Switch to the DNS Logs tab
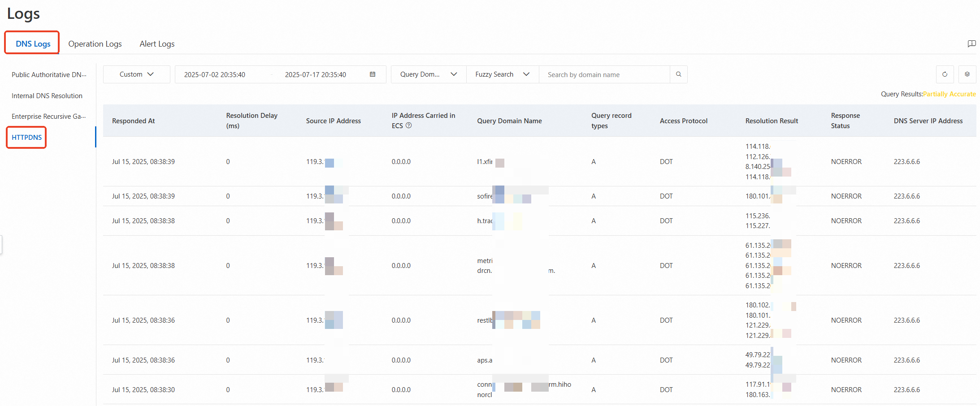 coord(33,43)
